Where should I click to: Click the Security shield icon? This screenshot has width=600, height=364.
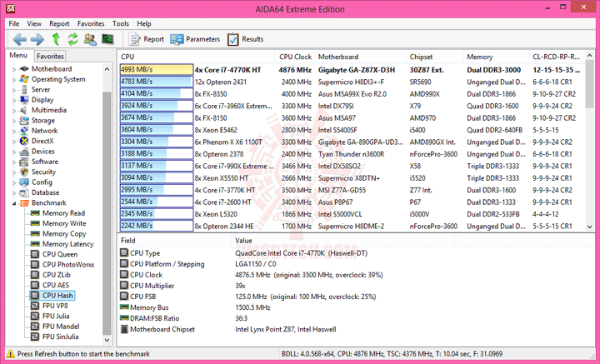tap(24, 172)
